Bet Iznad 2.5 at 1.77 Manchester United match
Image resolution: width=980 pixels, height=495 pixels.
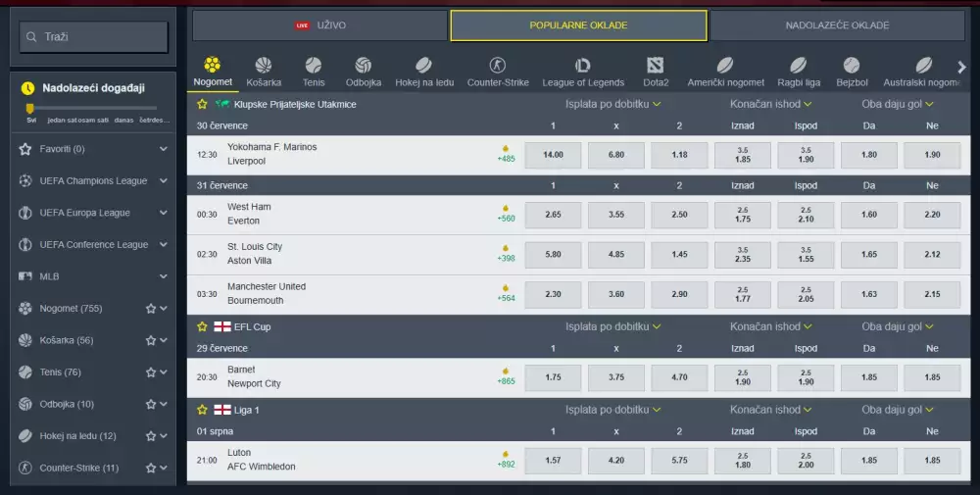point(743,294)
